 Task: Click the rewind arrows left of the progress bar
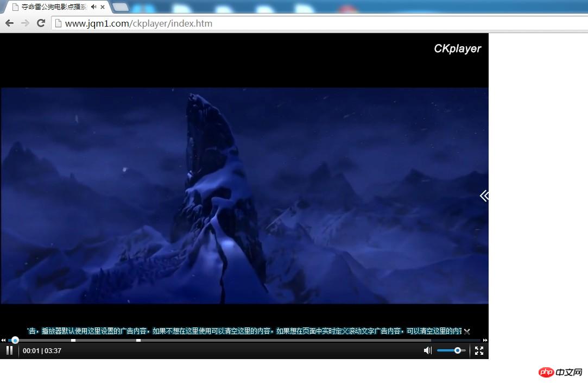[3, 340]
